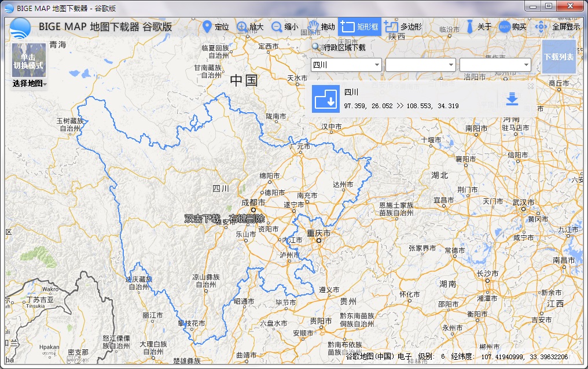
Task: Click the 四川 region folder download icon
Action: [x=325, y=99]
